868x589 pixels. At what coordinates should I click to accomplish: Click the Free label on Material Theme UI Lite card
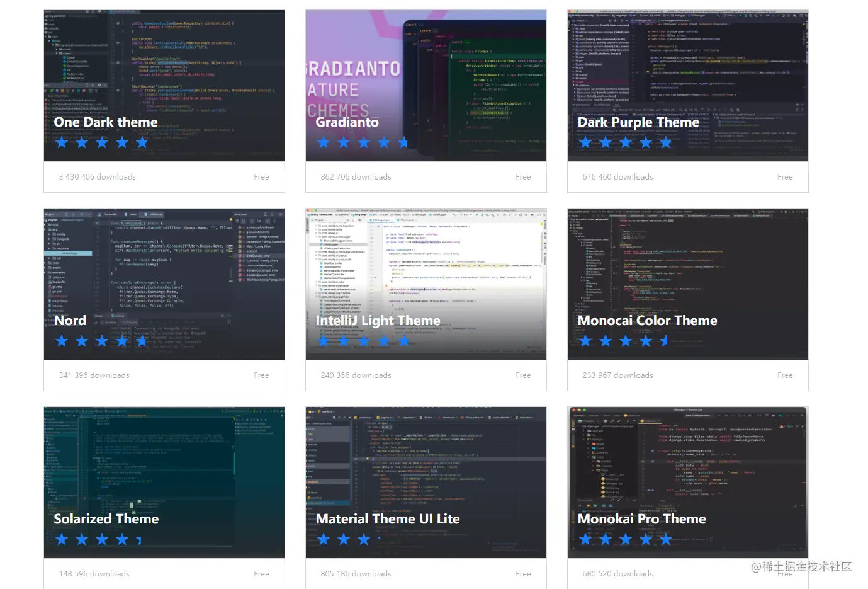click(523, 574)
